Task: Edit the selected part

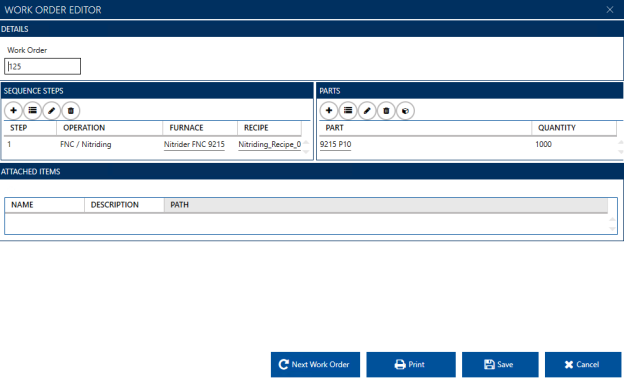Action: pyautogui.click(x=367, y=111)
